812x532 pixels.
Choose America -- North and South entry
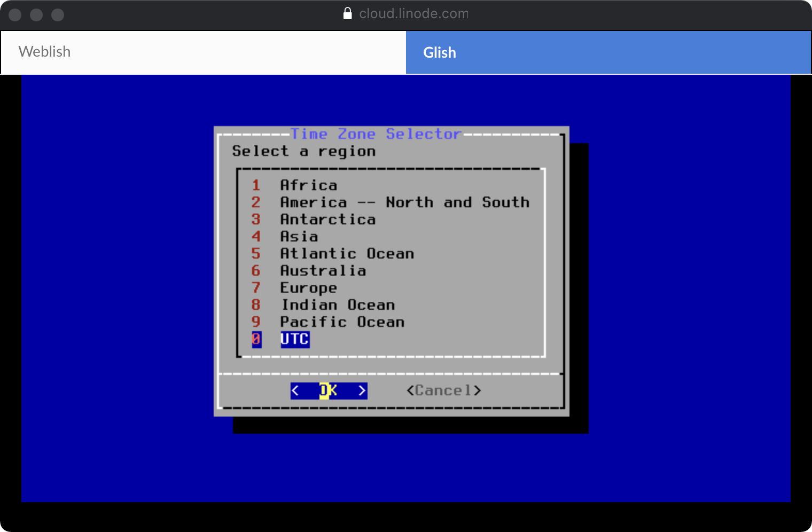[404, 202]
